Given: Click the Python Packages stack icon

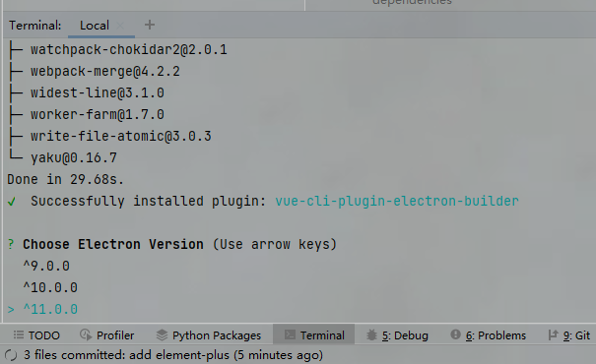Looking at the screenshot, I should pos(162,334).
